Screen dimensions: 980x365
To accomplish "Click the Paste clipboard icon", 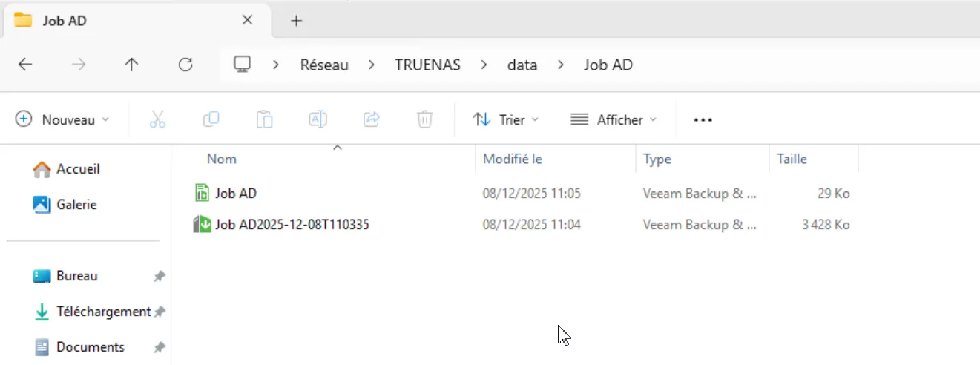I will tap(264, 119).
